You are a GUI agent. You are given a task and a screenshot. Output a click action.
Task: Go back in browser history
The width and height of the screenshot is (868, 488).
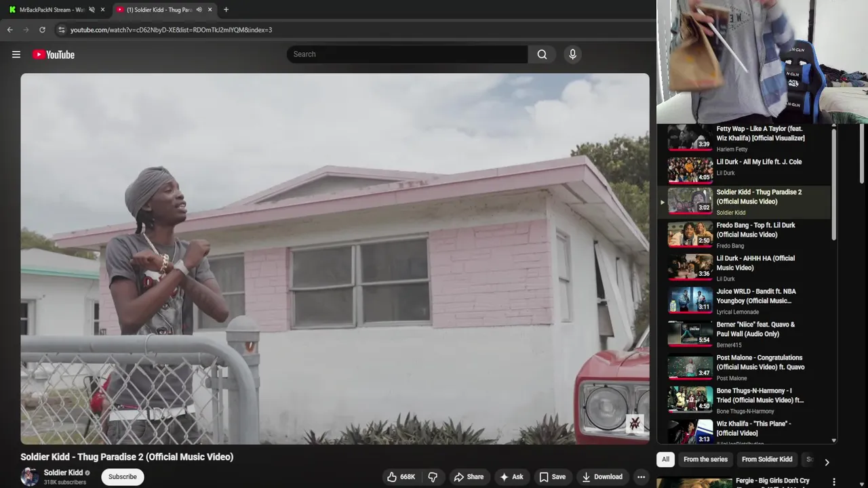9,30
